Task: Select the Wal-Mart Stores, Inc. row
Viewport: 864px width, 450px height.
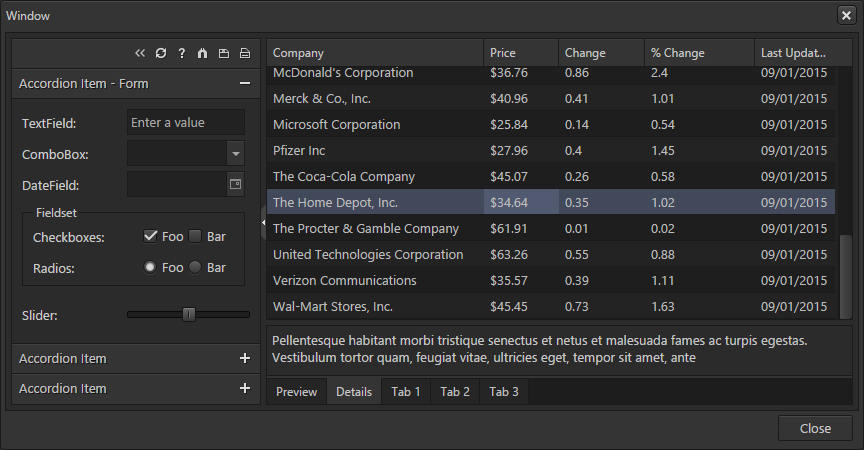Action: click(x=551, y=306)
